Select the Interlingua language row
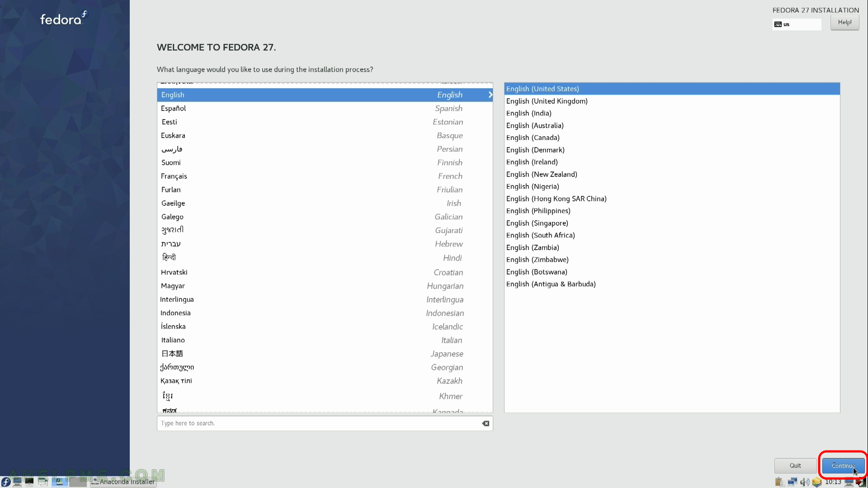The width and height of the screenshot is (868, 488). coord(325,300)
